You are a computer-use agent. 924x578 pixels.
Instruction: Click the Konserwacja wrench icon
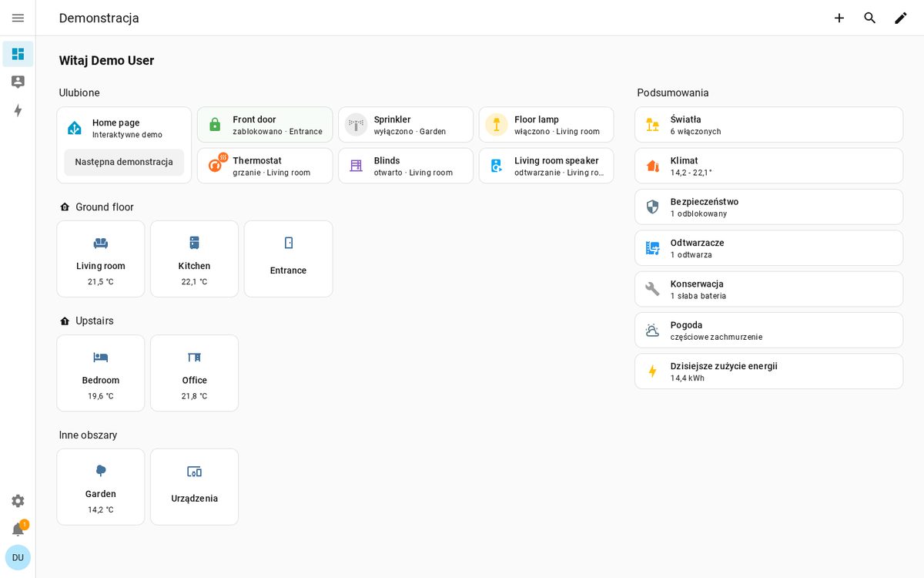(652, 289)
